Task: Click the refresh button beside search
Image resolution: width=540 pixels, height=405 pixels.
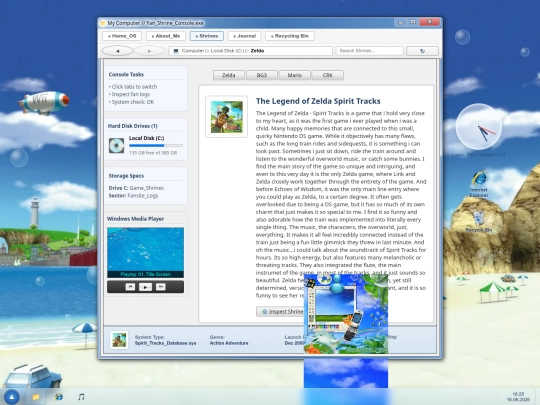Action: tap(422, 51)
